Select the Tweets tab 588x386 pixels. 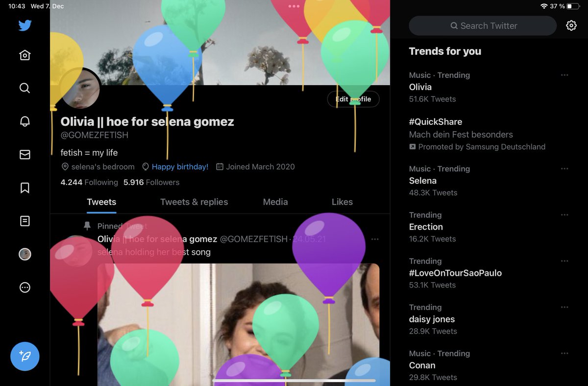tap(101, 202)
